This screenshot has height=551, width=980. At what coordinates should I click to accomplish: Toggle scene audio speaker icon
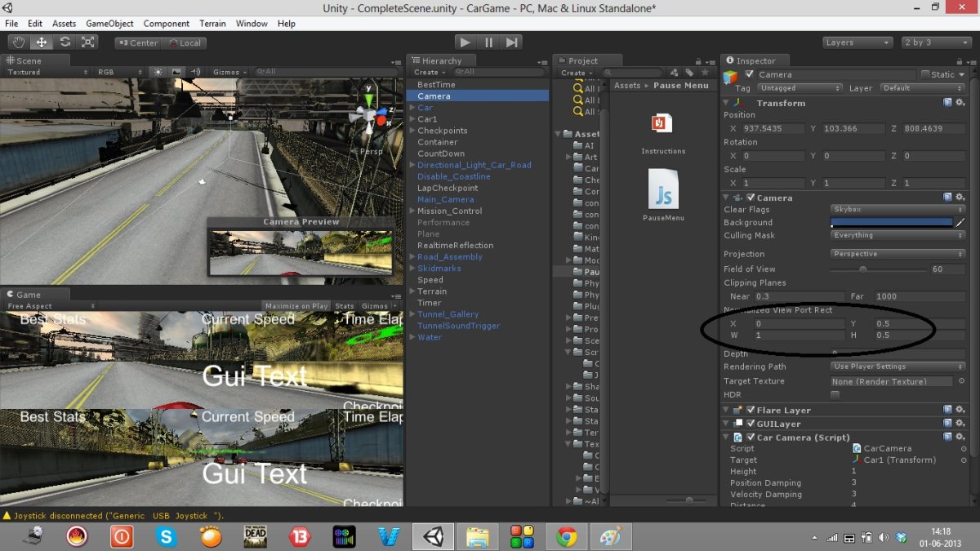pyautogui.click(x=195, y=72)
